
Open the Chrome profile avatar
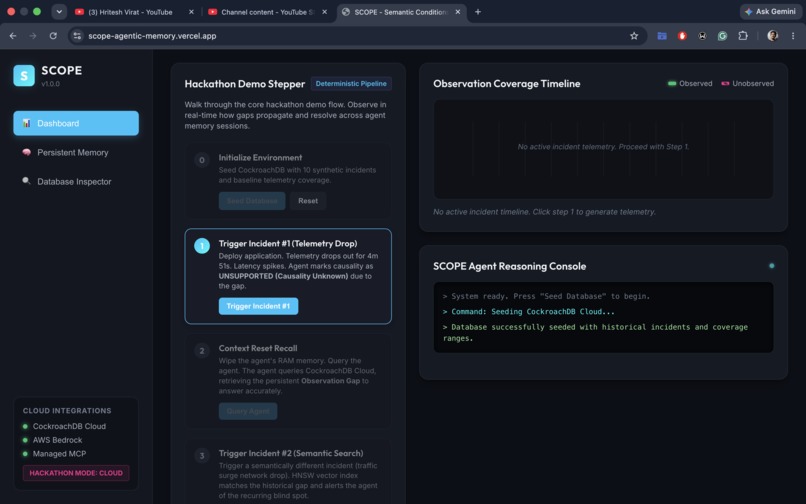pos(772,36)
